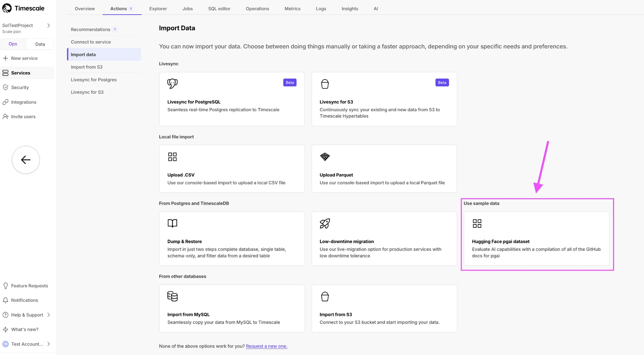This screenshot has width=644, height=355.
Task: Switch to the Data toggle
Action: [40, 44]
